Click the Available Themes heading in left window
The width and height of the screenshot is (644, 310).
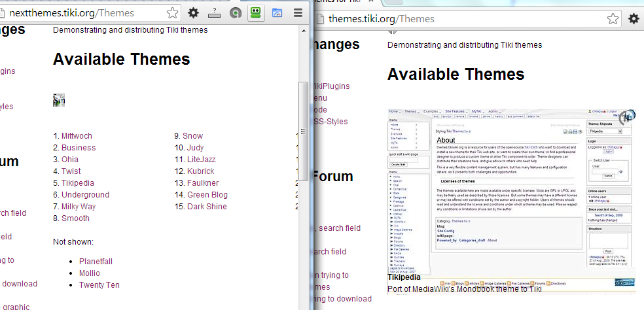click(x=122, y=60)
